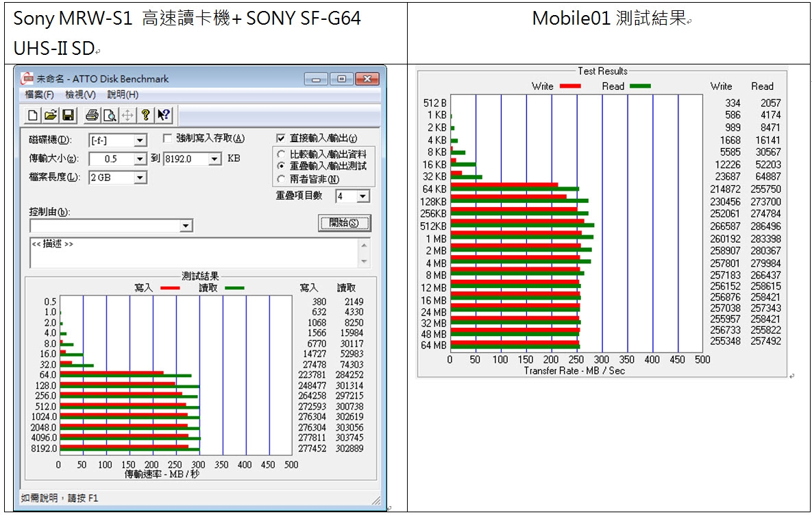Click the green 讀取 legend swatch
The width and height of the screenshot is (812, 515).
234,288
